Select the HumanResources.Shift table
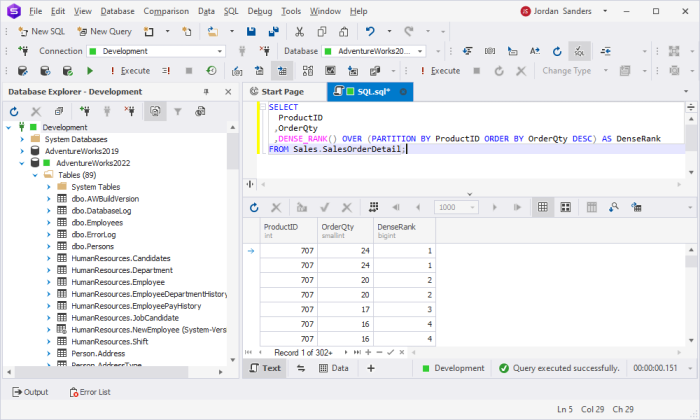Screen dimensions: 700x420 110,341
